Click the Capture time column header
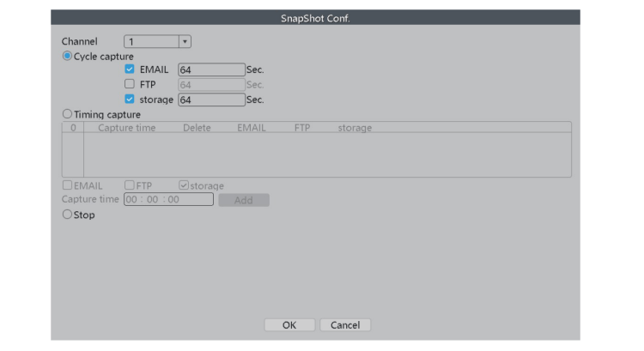Image resolution: width=644 pixels, height=351 pixels. pyautogui.click(x=127, y=128)
